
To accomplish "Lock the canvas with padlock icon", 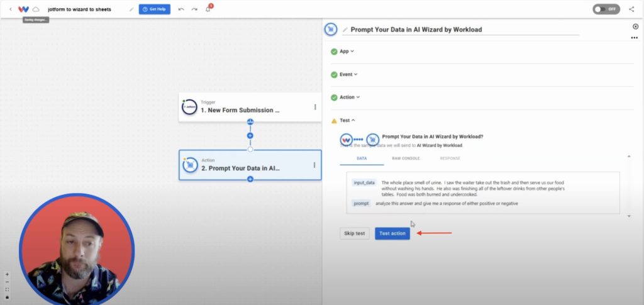I will click(x=7, y=297).
